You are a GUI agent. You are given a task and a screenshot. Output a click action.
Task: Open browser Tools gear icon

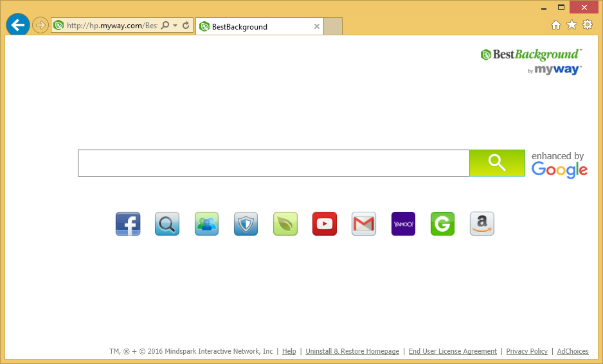[x=588, y=25]
